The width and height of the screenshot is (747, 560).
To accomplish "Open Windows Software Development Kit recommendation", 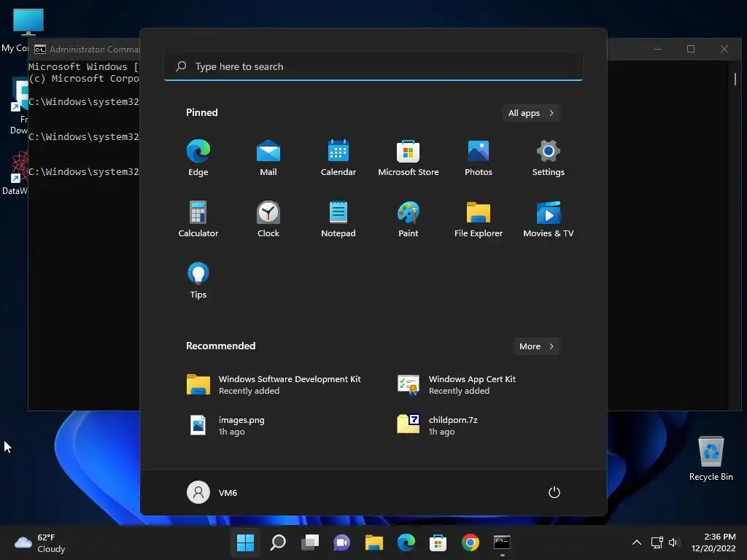I will (275, 385).
